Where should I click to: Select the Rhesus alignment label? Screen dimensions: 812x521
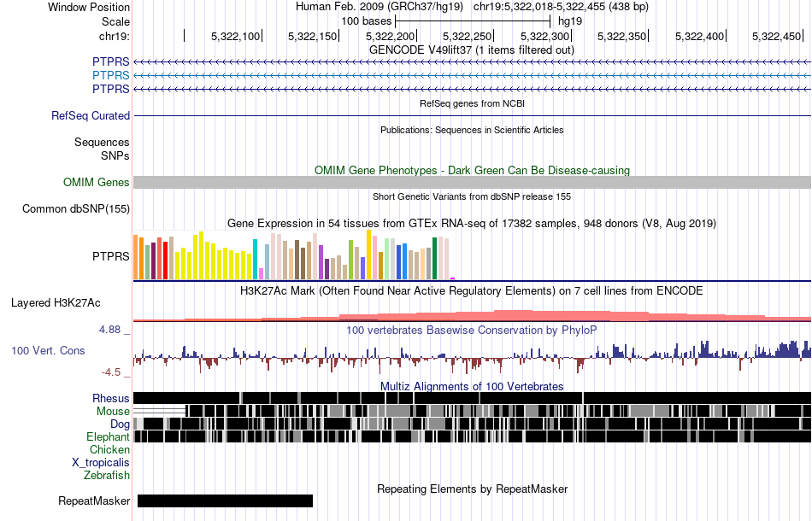111,398
